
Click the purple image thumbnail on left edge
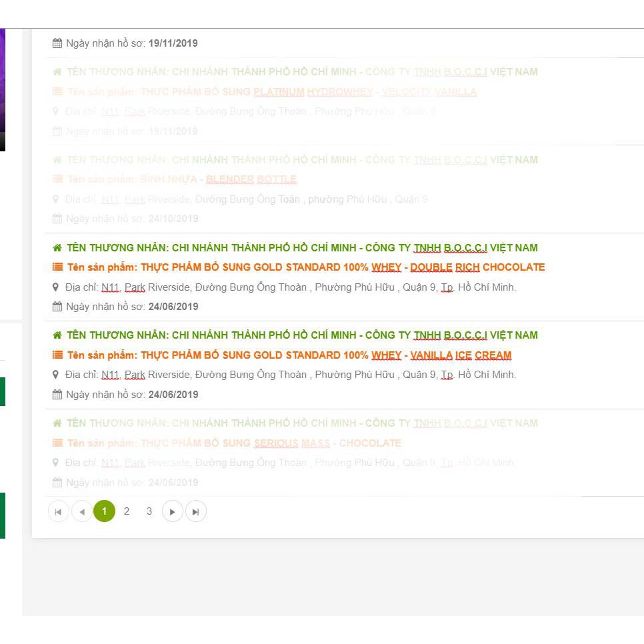pyautogui.click(x=3, y=80)
